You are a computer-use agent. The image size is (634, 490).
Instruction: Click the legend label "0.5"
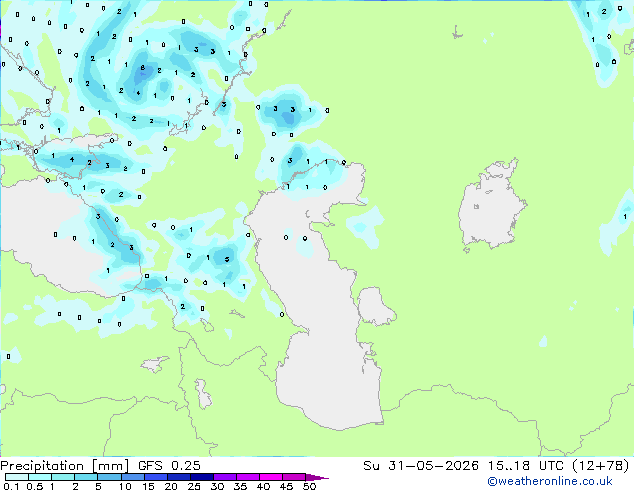pos(35,486)
